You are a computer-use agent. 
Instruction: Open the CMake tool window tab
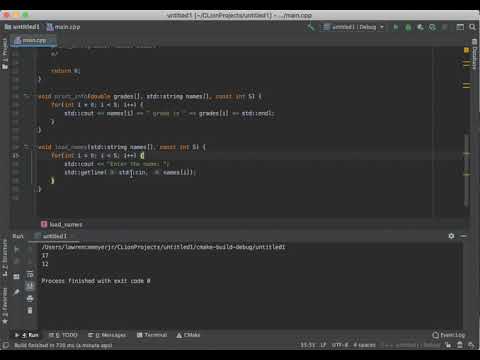coord(188,335)
